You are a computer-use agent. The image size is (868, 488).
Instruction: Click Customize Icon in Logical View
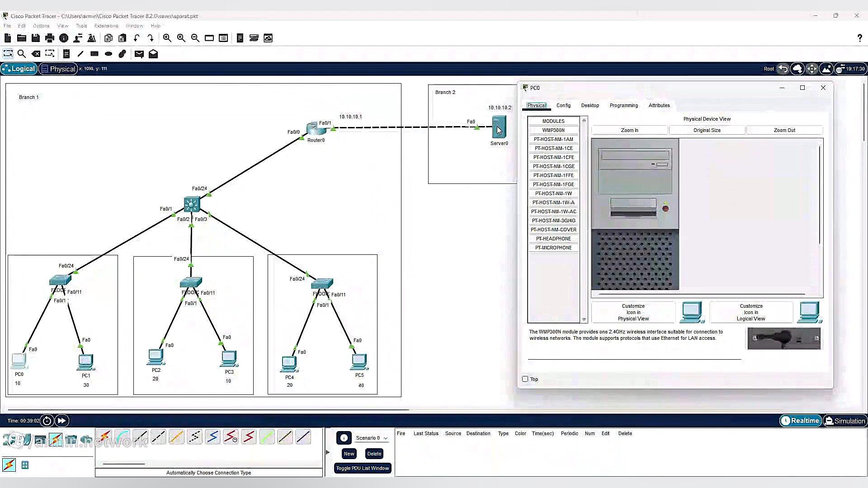coord(751,312)
